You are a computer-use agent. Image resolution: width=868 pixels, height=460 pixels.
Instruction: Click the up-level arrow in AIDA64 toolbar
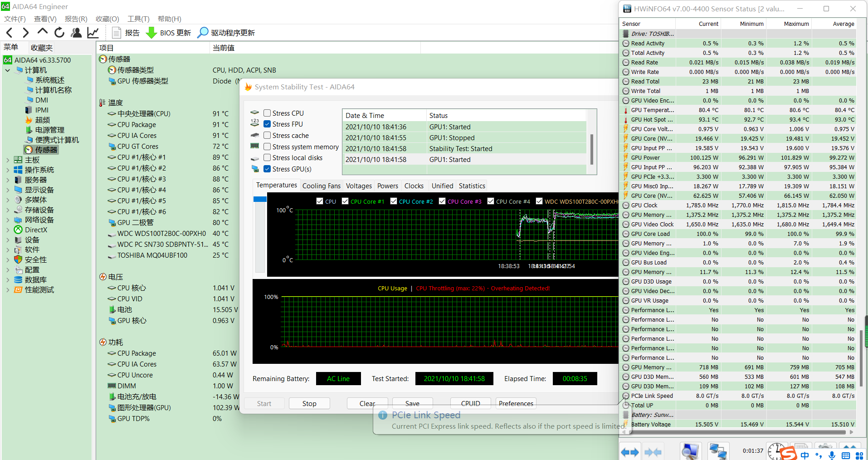tap(43, 32)
